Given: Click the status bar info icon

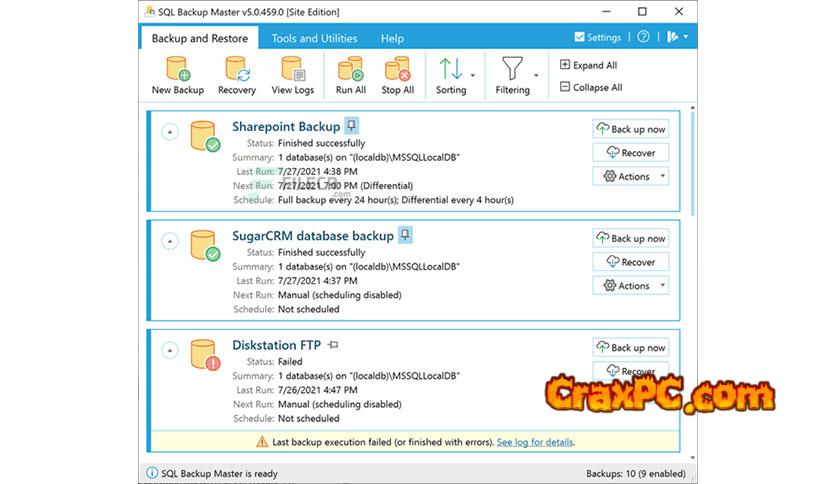Looking at the screenshot, I should [x=152, y=473].
